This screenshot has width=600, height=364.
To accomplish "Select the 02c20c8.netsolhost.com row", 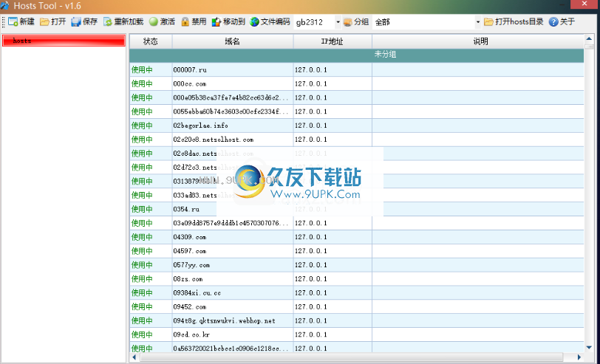I will 357,139.
